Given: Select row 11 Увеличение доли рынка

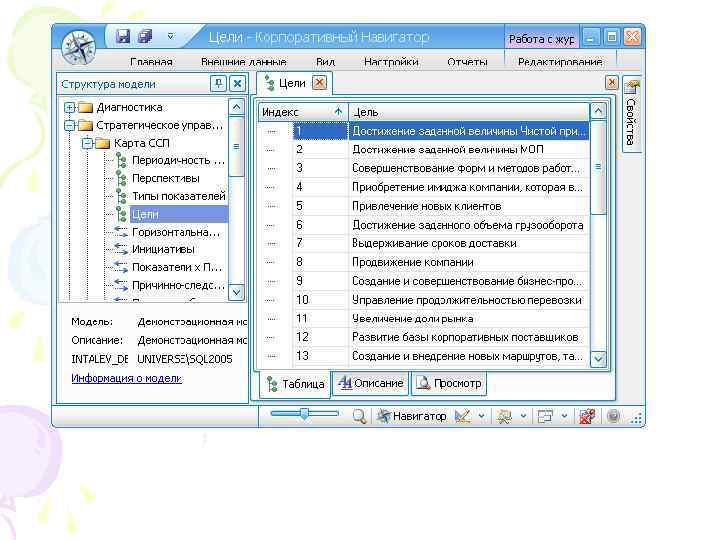Looking at the screenshot, I should pyautogui.click(x=424, y=318).
